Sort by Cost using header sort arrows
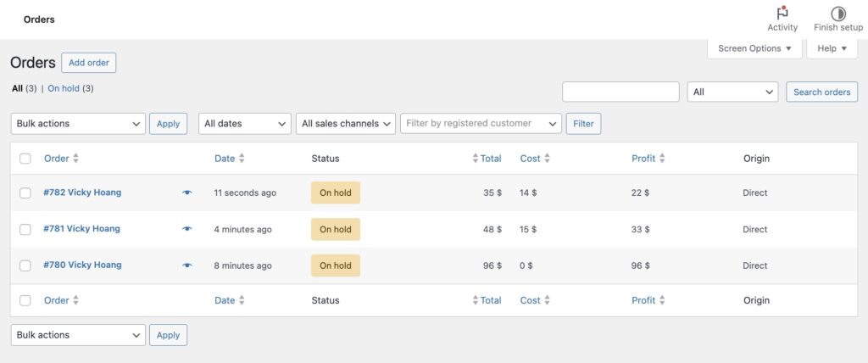 point(547,159)
